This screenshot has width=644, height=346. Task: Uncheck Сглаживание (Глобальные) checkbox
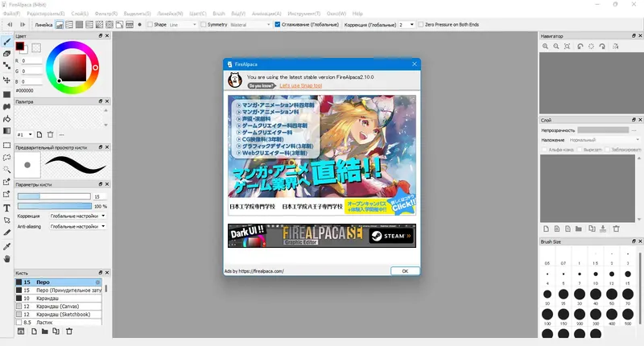click(x=278, y=25)
